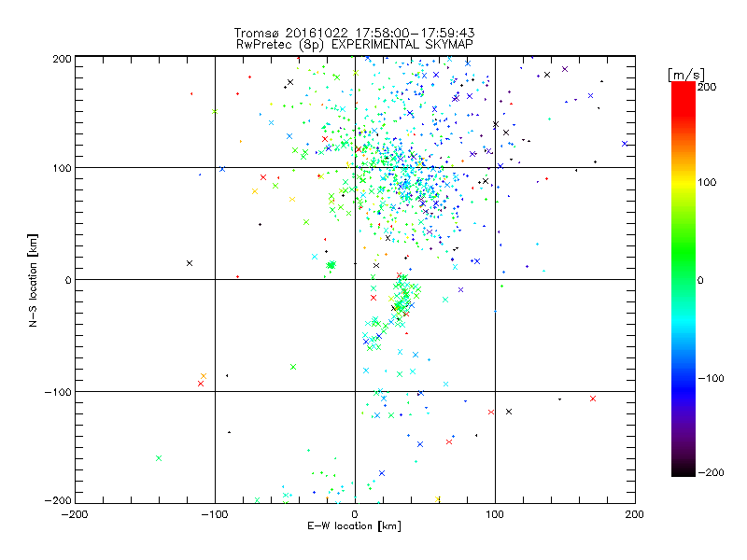Image resolution: width=747 pixels, height=560 pixels.
Task: Click the 'N-S location [km]' axis label
Action: 33,281
